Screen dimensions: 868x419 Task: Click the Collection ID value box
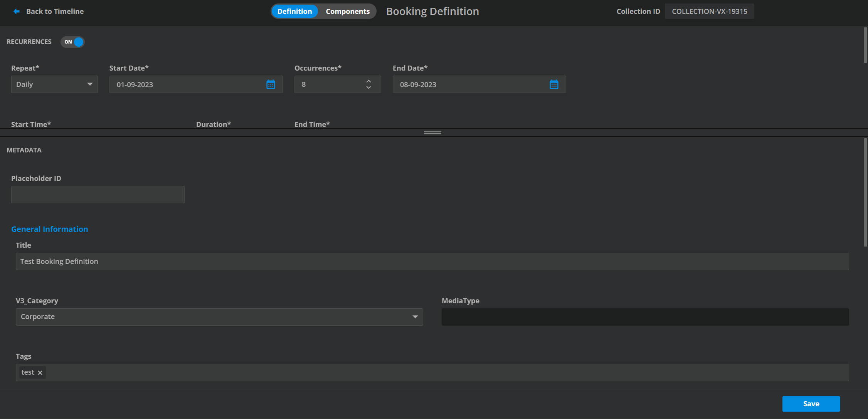click(x=709, y=12)
